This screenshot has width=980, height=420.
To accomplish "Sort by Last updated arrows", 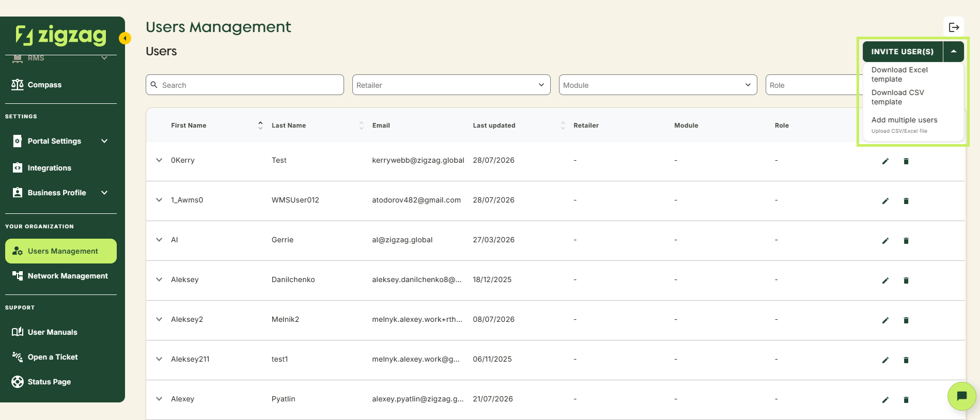I will click(x=563, y=126).
